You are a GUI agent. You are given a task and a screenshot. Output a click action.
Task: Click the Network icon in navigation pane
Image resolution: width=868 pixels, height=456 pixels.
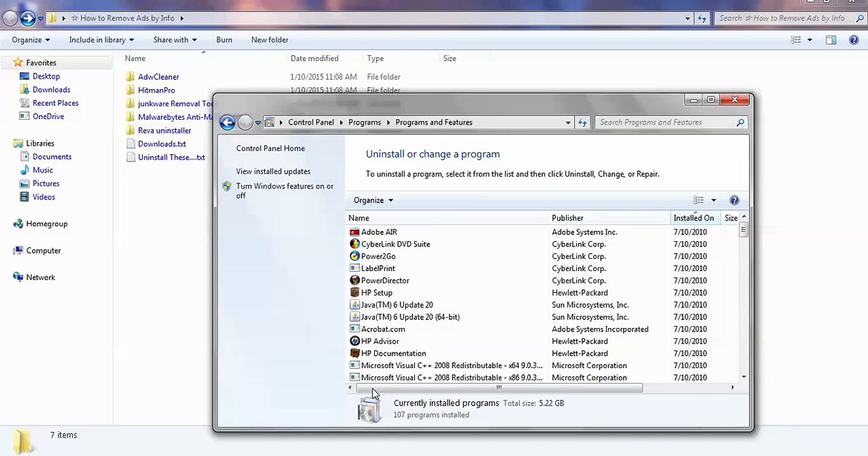click(18, 277)
